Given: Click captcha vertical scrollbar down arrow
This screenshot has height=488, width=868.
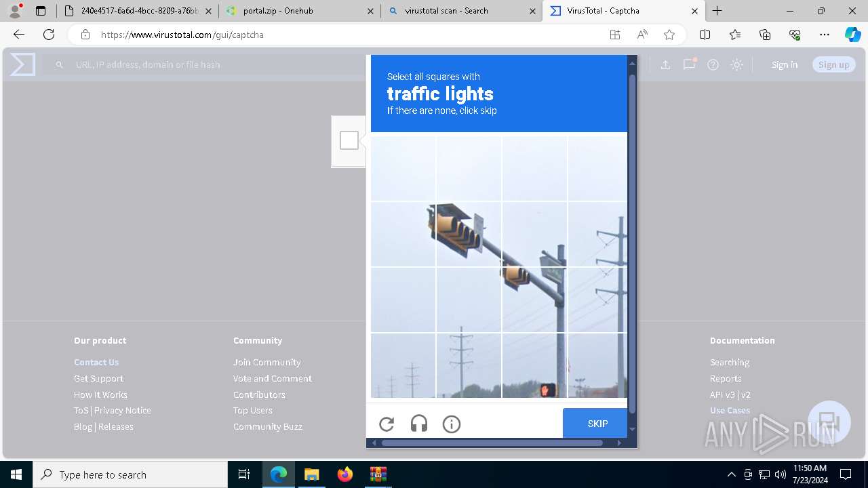Looking at the screenshot, I should 632,429.
